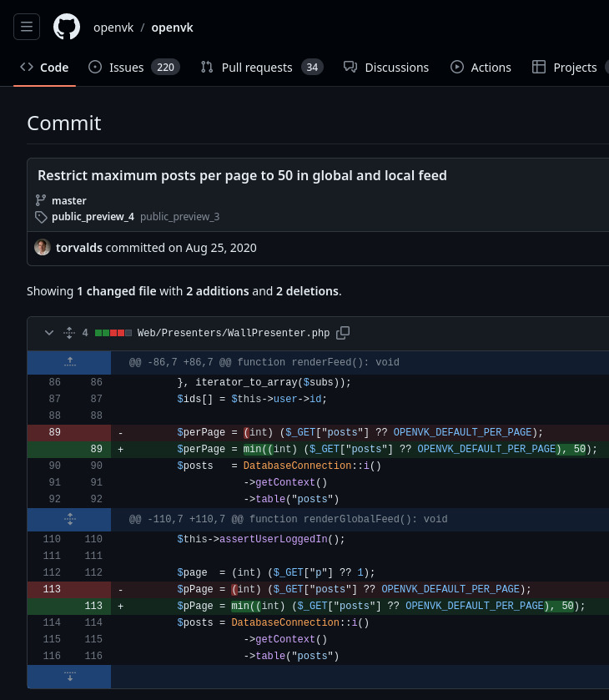Visit torvalds author profile link
This screenshot has width=609, height=700.
click(x=79, y=247)
